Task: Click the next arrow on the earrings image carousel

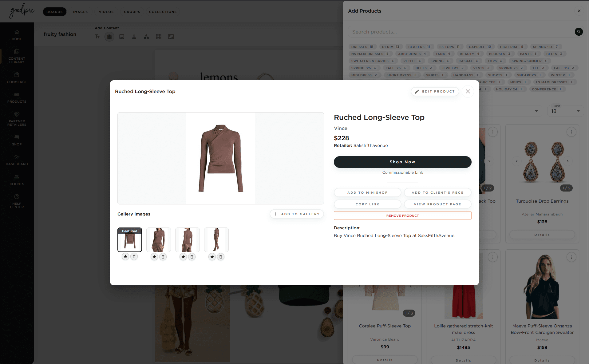Action: [568, 161]
